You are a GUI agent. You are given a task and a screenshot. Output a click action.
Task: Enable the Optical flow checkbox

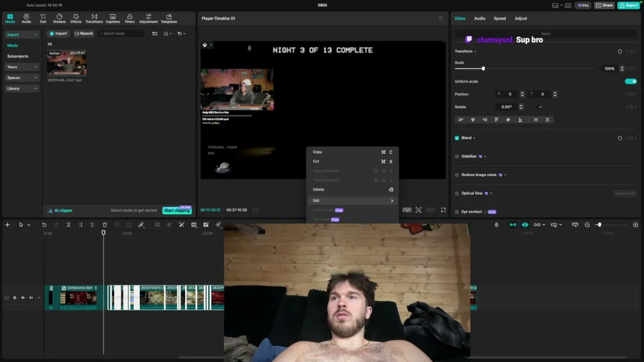[x=457, y=193]
